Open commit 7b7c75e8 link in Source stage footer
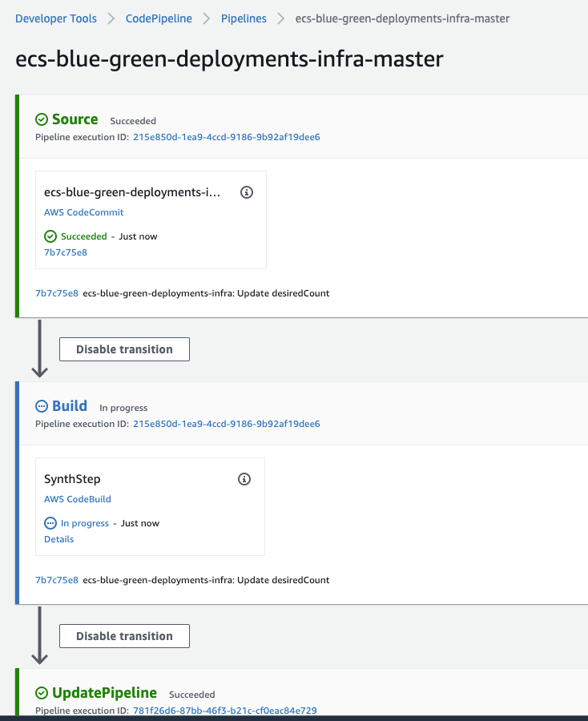Viewport: 588px width, 721px height. (x=57, y=293)
